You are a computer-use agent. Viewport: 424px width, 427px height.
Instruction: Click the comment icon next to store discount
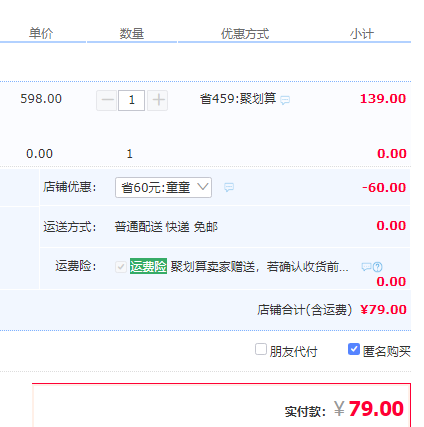229,187
